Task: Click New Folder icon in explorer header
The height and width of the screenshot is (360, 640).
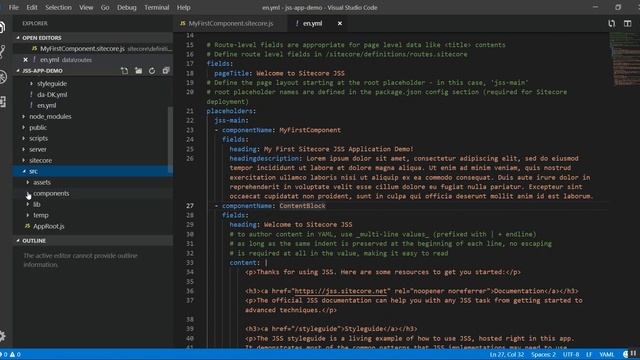Action: pyautogui.click(x=139, y=71)
